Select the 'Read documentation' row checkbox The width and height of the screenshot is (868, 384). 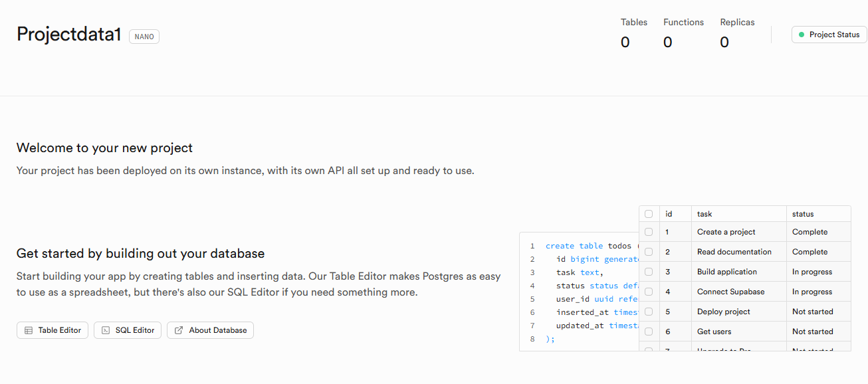pos(649,252)
